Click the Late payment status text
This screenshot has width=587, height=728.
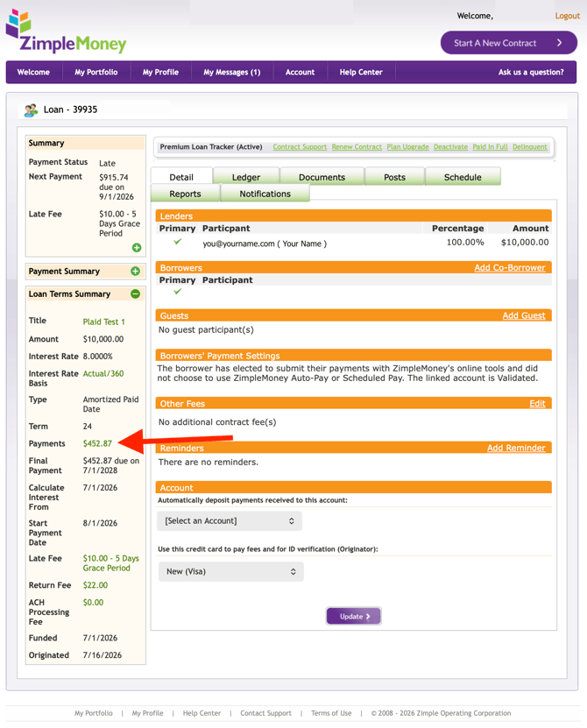pos(107,164)
